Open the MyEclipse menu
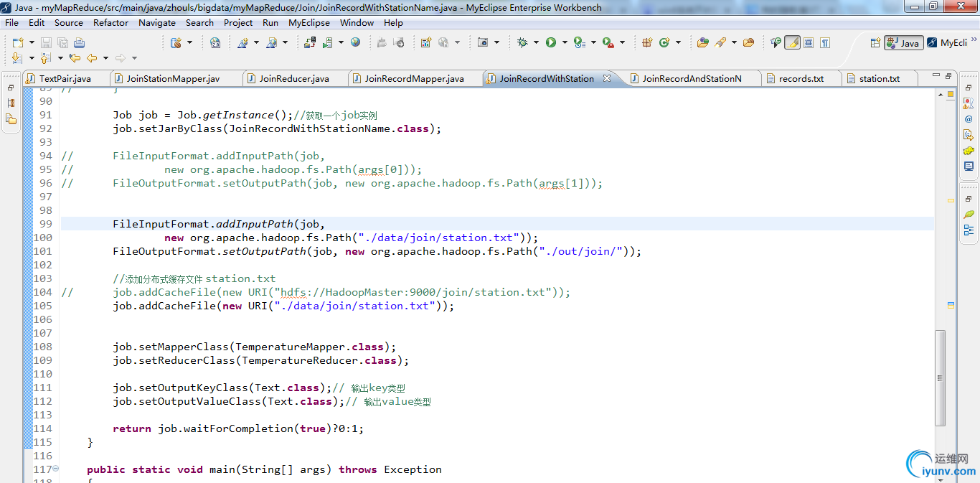980x483 pixels. coord(309,22)
